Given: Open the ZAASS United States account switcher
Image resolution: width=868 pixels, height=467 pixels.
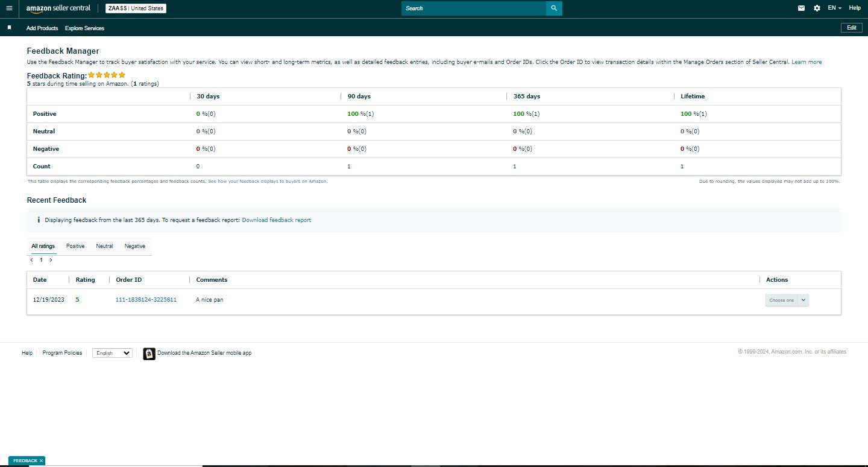Looking at the screenshot, I should [136, 8].
